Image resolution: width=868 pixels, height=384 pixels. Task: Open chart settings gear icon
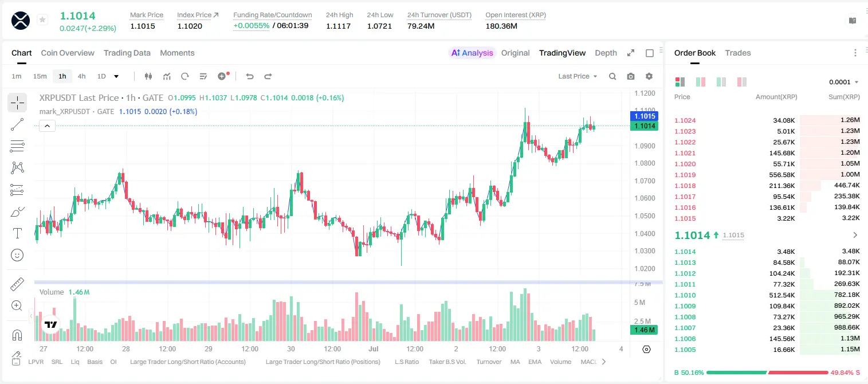[649, 76]
